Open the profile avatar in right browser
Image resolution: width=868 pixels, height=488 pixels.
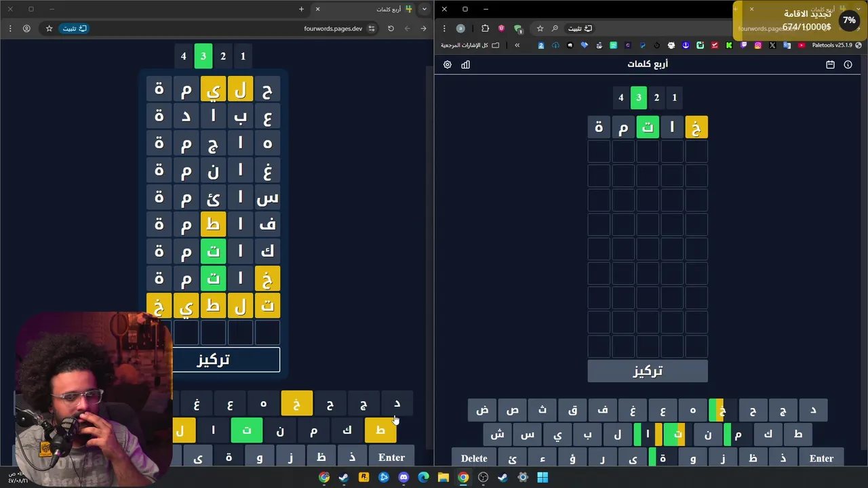[460, 28]
